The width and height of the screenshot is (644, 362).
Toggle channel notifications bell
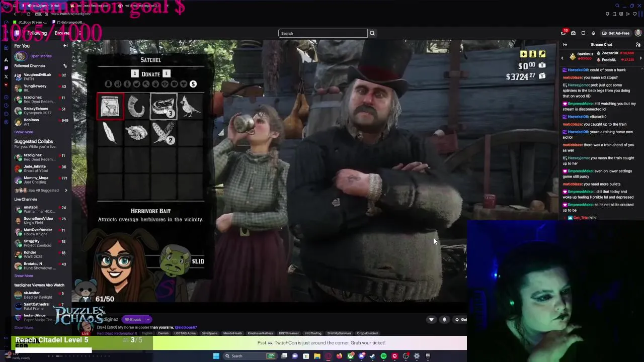(x=444, y=319)
